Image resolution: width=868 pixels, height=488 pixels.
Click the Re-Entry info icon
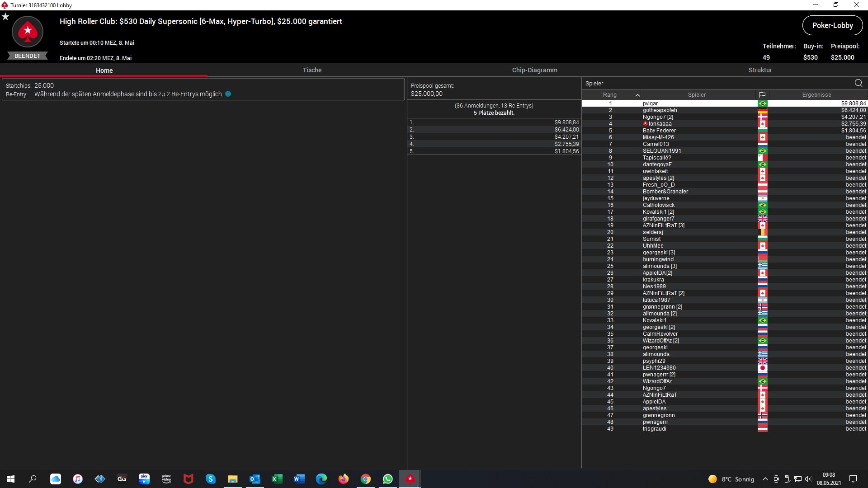pos(228,94)
